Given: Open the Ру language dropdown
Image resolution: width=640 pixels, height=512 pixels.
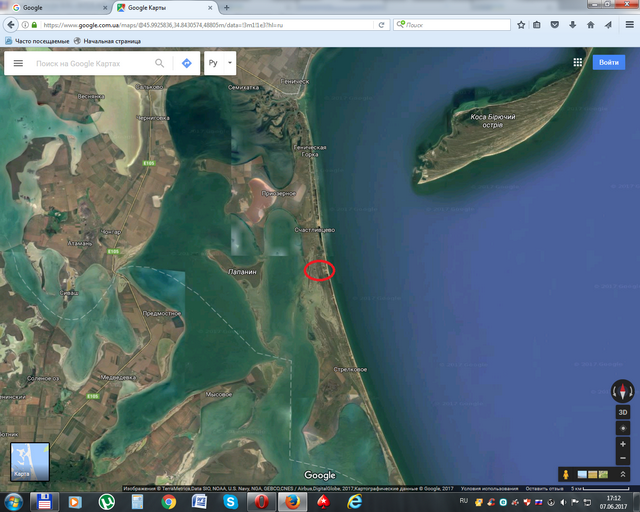Looking at the screenshot, I should (x=219, y=63).
